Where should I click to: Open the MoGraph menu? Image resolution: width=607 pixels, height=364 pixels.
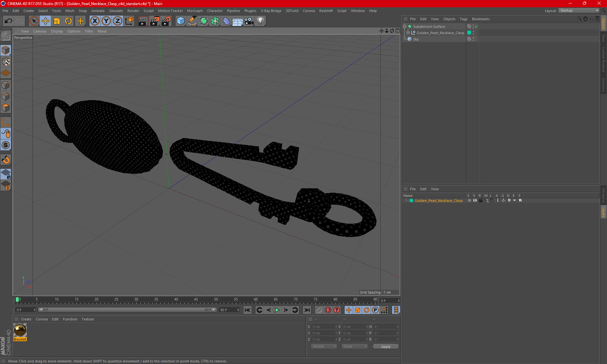(x=194, y=11)
